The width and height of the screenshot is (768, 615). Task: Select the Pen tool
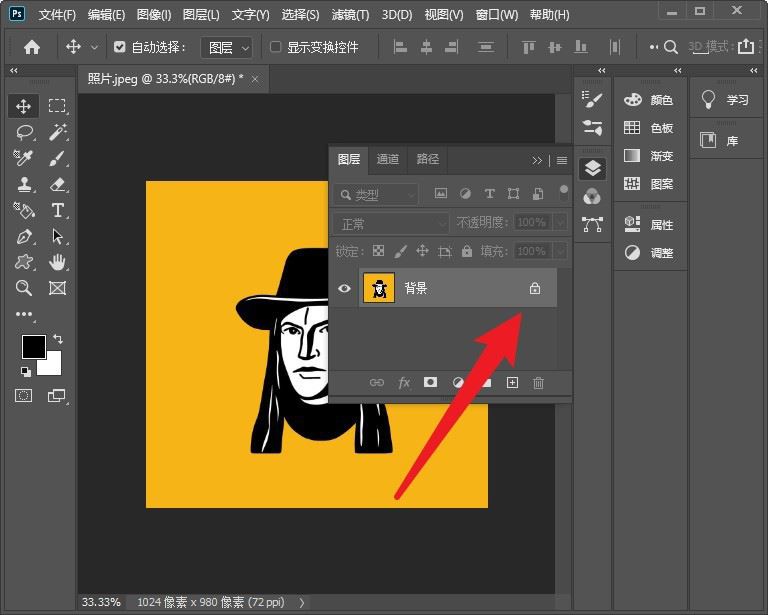[24, 237]
